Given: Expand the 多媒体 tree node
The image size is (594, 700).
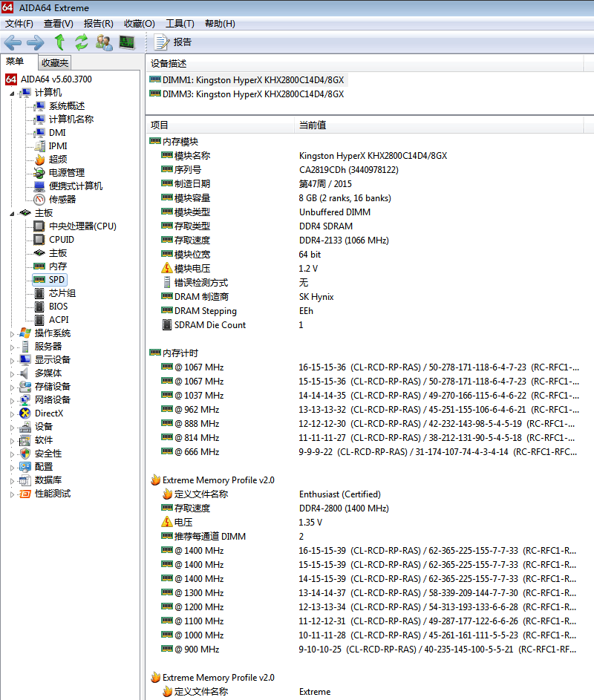Looking at the screenshot, I should pos(12,374).
